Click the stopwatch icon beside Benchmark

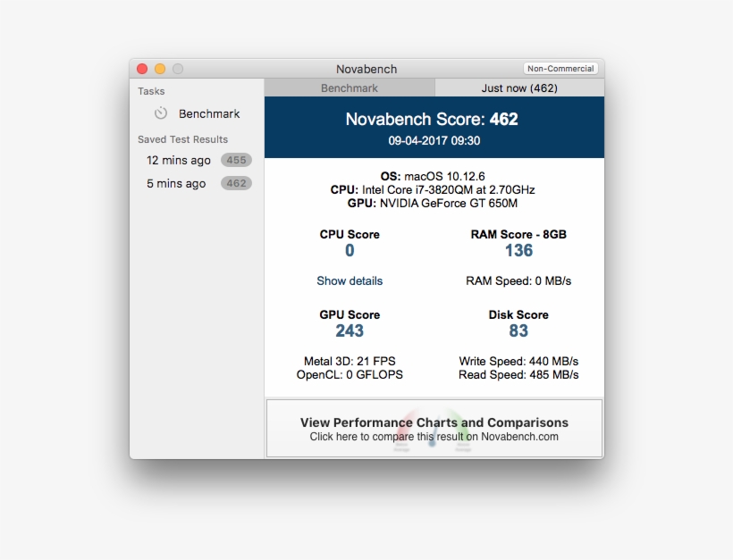(161, 113)
